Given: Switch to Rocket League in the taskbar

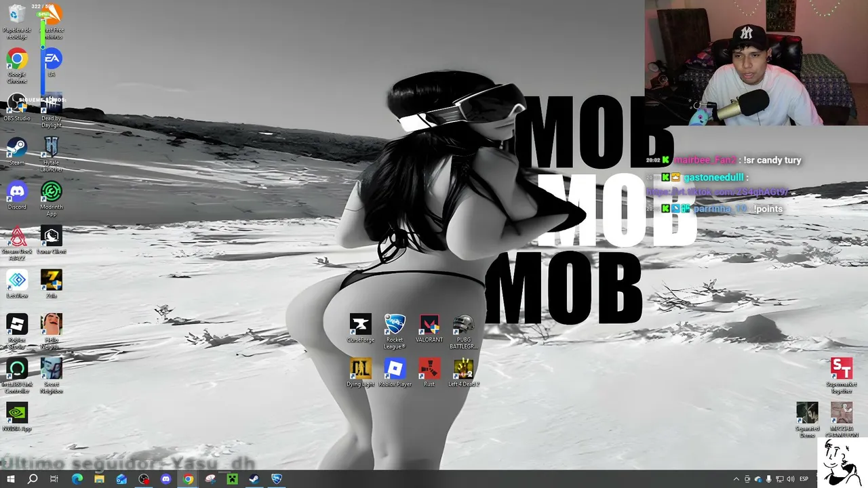Looking at the screenshot, I should (276, 479).
